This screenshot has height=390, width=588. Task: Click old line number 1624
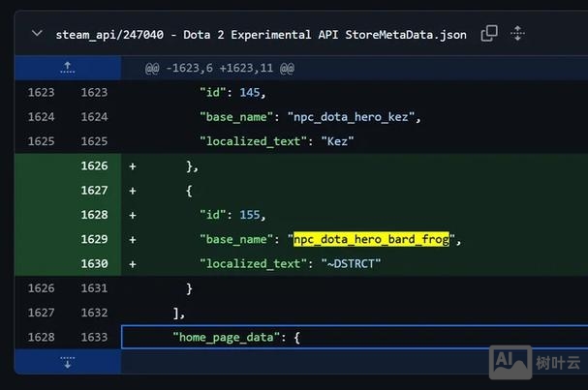pyautogui.click(x=40, y=117)
